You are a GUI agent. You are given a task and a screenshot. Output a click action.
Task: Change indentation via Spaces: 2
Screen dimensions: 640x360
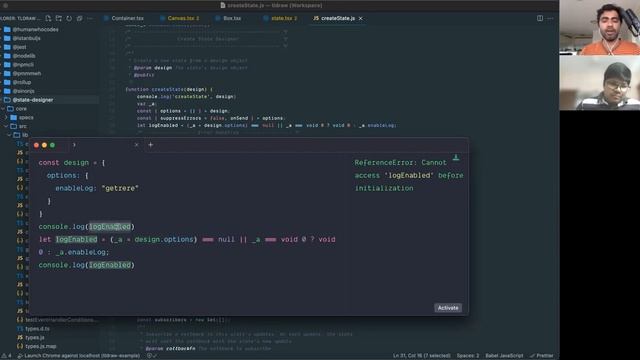click(468, 356)
